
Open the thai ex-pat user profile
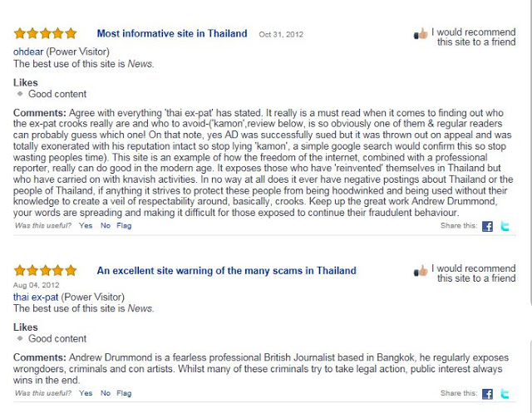pyautogui.click(x=36, y=297)
